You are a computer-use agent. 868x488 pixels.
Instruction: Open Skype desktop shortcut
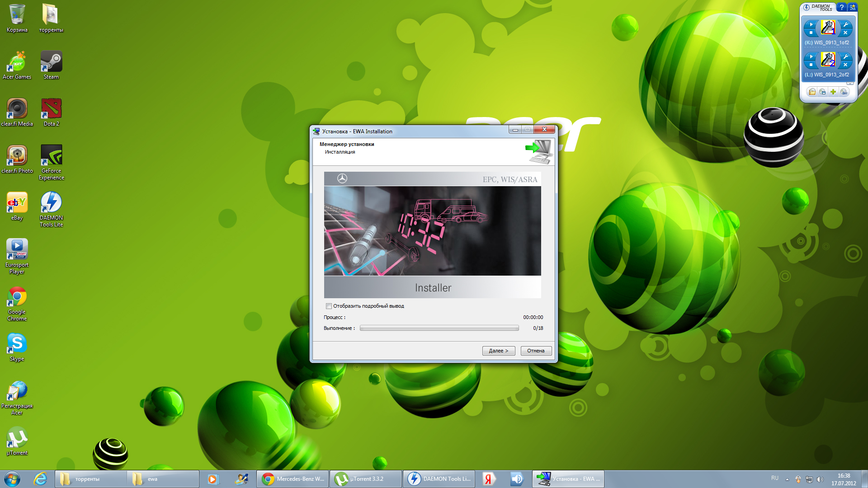[17, 347]
